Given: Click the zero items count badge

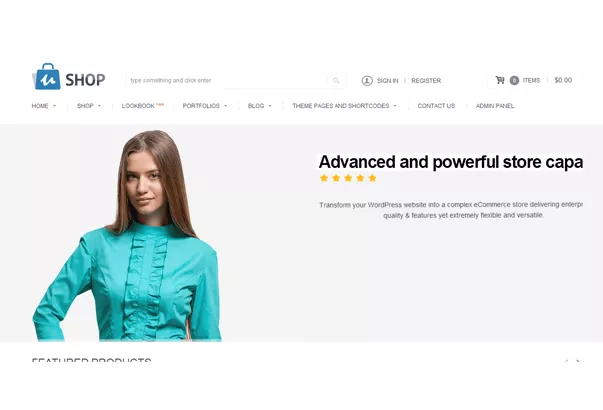Looking at the screenshot, I should pyautogui.click(x=514, y=80).
